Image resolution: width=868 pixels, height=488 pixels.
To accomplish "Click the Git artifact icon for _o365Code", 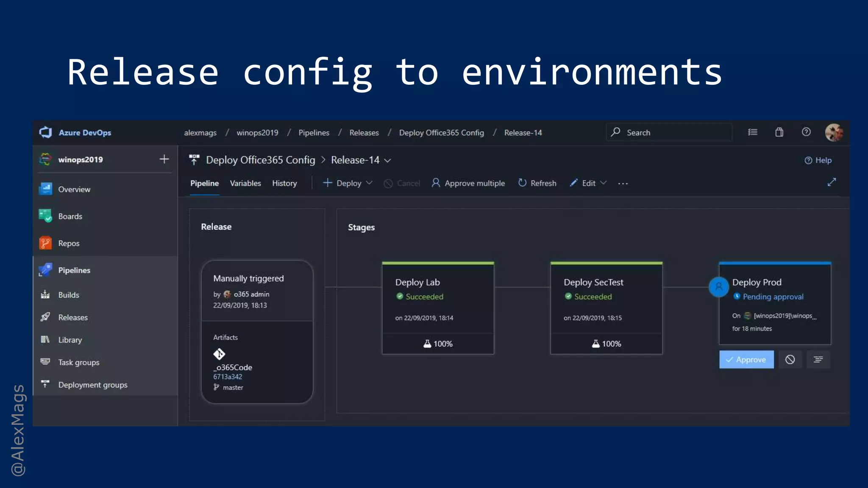I will (219, 354).
